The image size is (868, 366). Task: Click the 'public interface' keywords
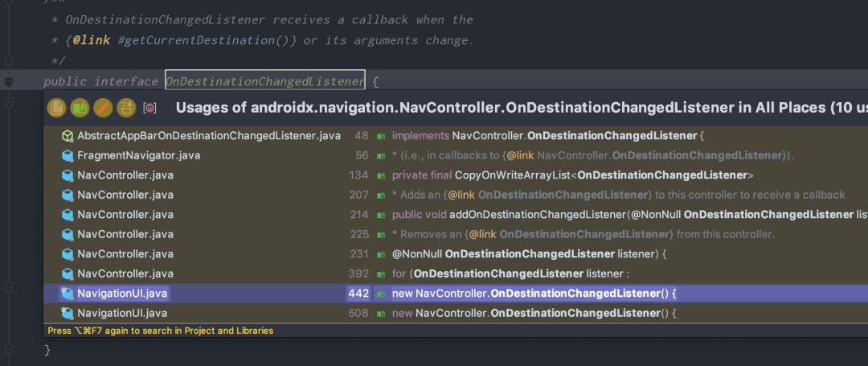[x=101, y=82]
